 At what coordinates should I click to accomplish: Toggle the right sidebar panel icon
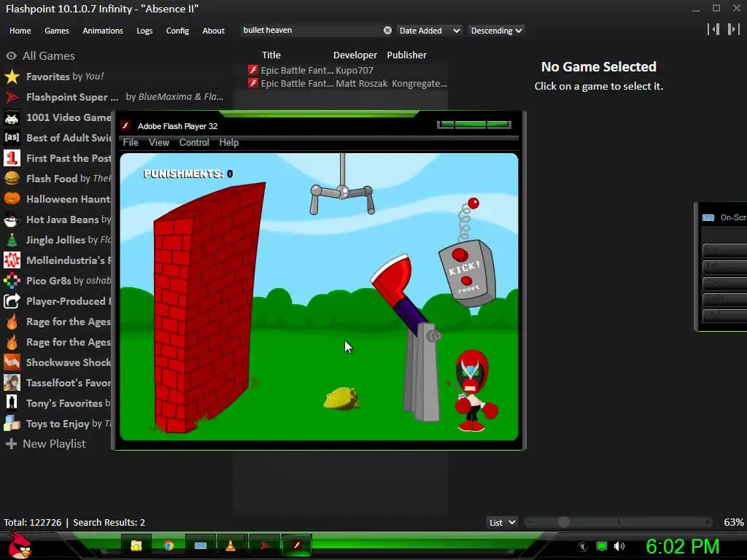(x=733, y=29)
